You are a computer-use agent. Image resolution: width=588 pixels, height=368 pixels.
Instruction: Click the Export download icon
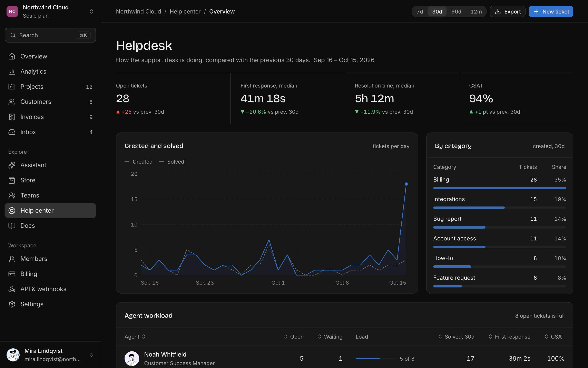(498, 11)
